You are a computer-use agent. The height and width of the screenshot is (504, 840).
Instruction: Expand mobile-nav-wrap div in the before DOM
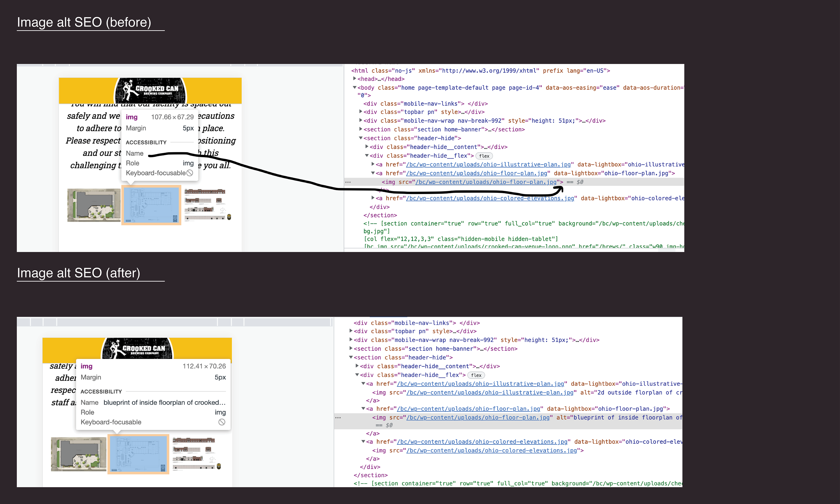360,121
